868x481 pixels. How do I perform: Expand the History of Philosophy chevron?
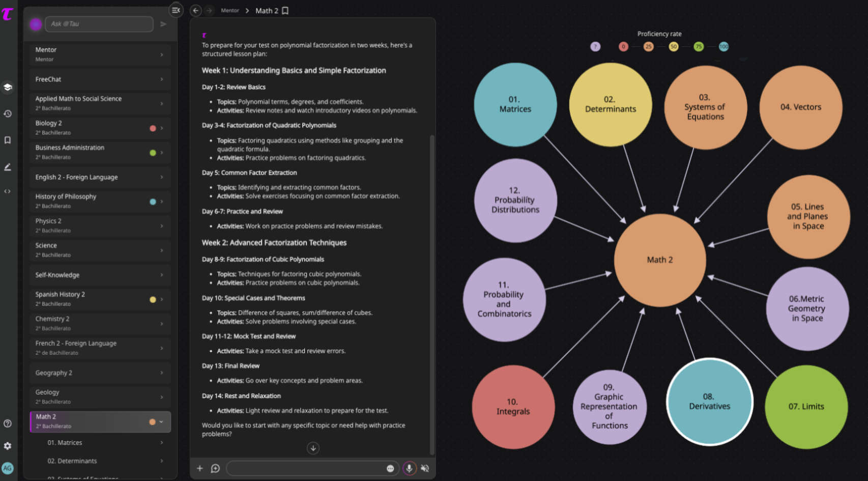(162, 202)
